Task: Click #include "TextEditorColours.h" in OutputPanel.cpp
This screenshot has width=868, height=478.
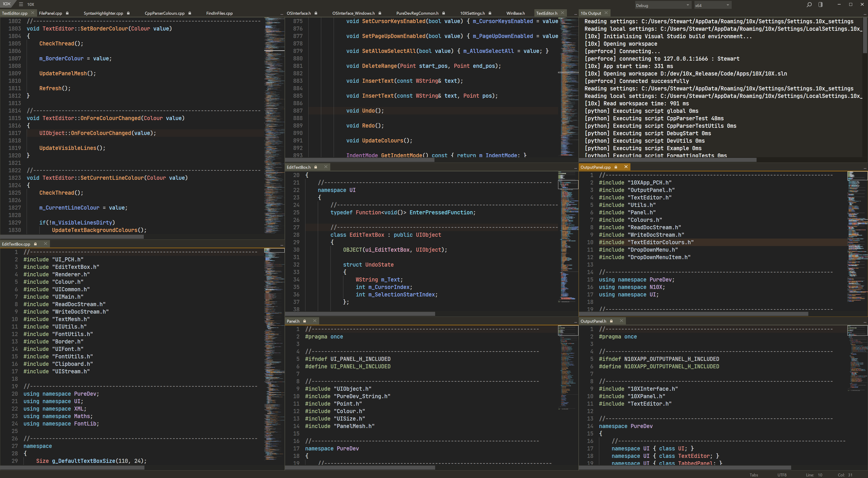Action: pos(646,242)
